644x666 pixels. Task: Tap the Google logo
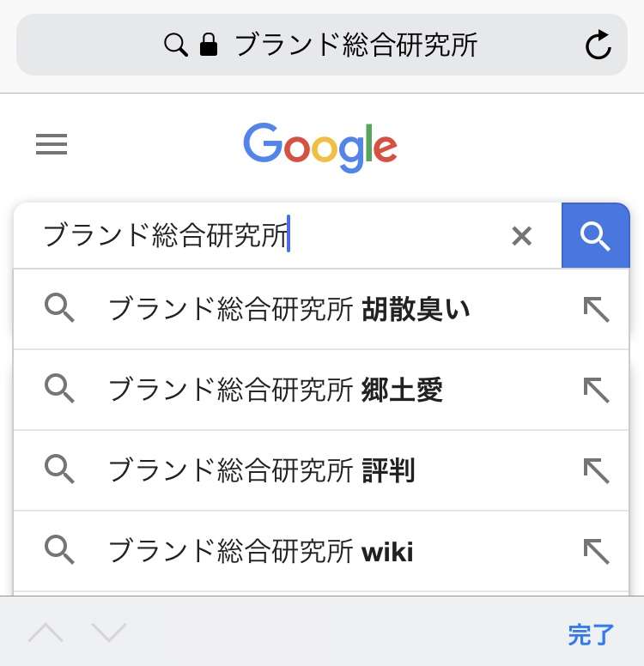(x=320, y=147)
